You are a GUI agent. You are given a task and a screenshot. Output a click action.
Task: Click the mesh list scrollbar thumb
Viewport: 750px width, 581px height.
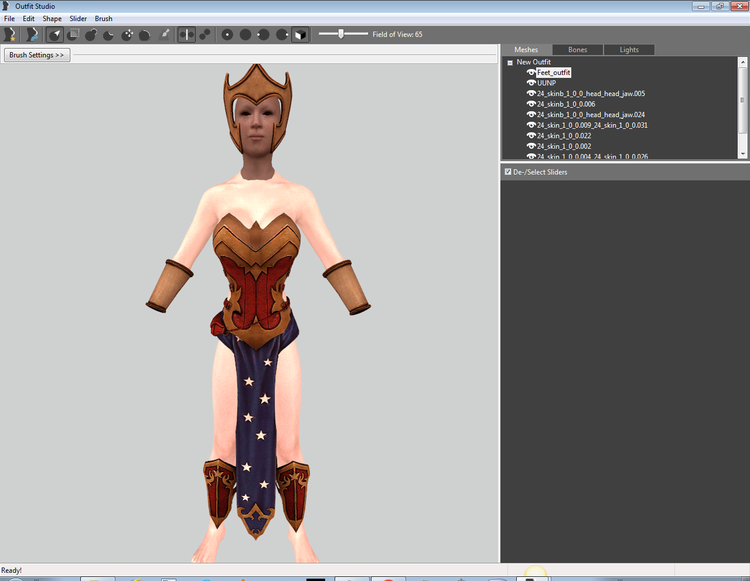coord(742,100)
